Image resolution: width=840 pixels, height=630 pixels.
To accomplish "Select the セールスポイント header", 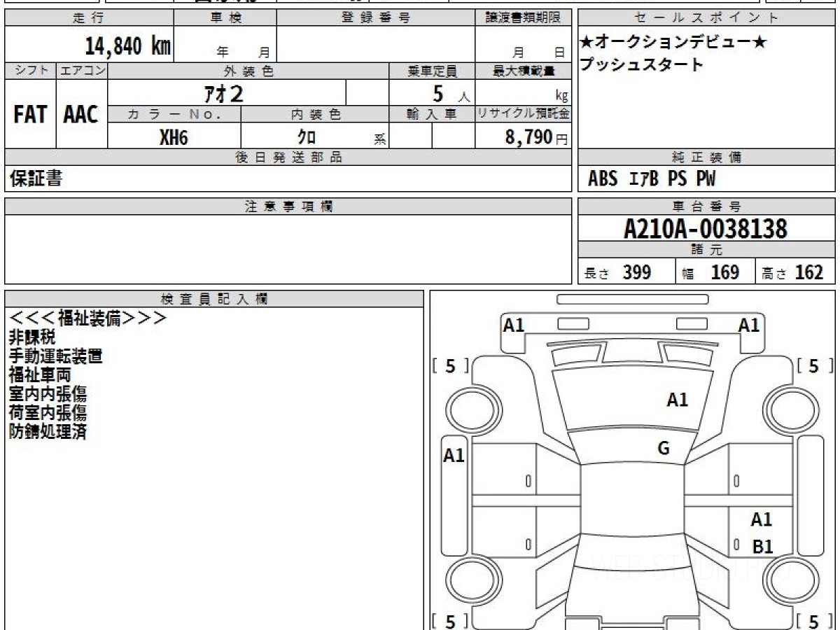I will [707, 18].
